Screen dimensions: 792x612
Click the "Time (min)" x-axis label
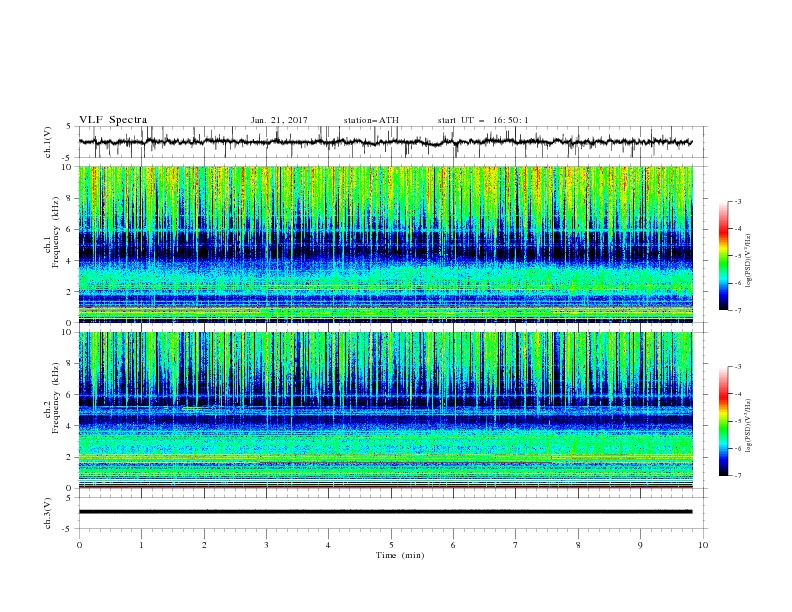pyautogui.click(x=400, y=555)
